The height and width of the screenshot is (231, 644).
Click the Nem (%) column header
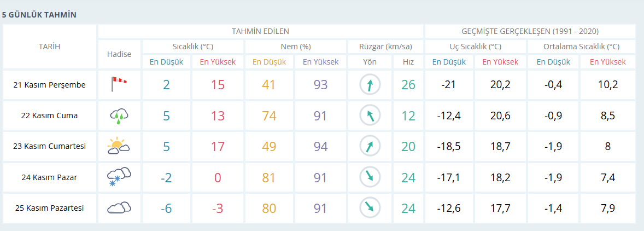tap(296, 47)
